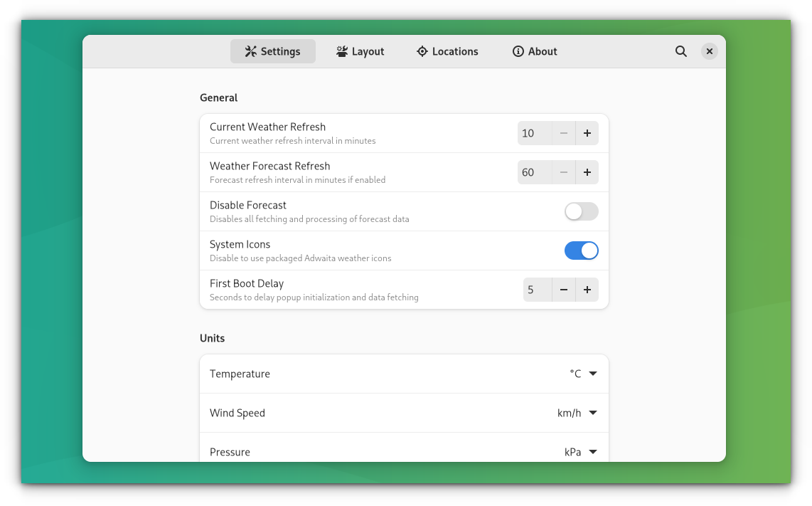Open the Wind Speed unit dropdown
This screenshot has height=506, width=812.
[577, 413]
